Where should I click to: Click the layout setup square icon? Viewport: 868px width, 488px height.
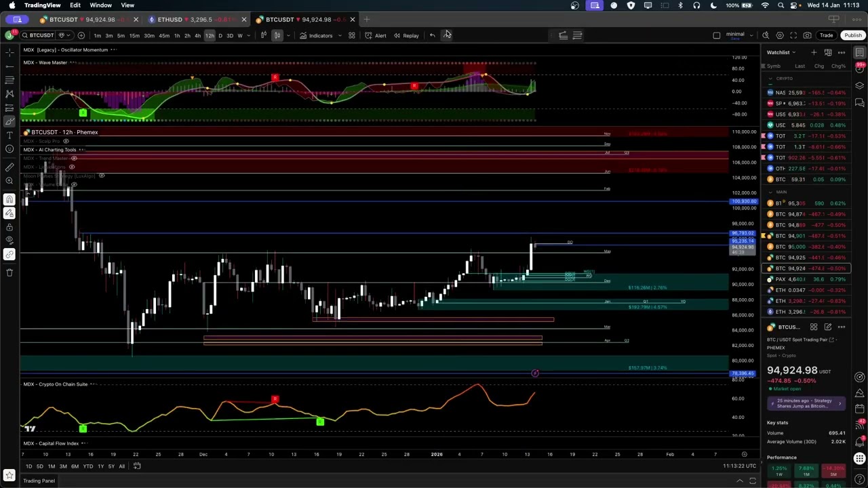[x=717, y=35]
